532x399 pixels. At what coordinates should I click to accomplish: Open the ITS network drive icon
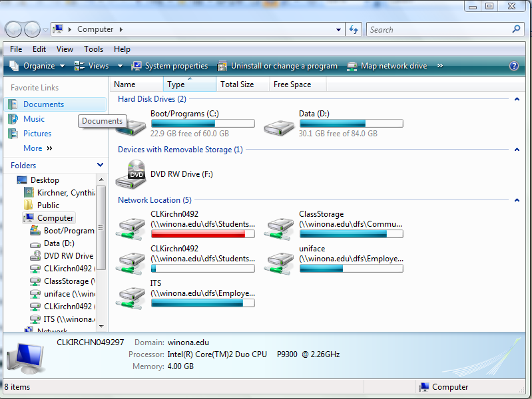(131, 295)
